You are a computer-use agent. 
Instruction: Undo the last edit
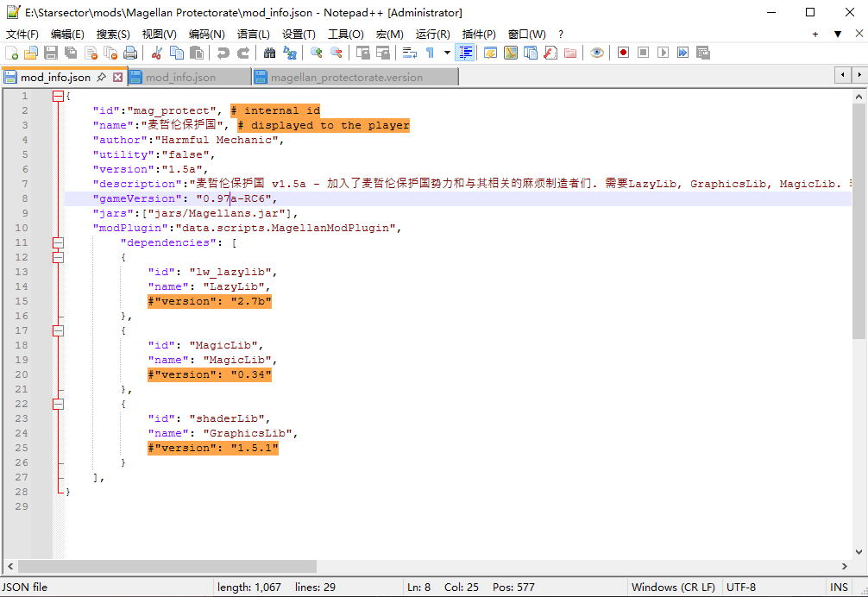coord(223,53)
